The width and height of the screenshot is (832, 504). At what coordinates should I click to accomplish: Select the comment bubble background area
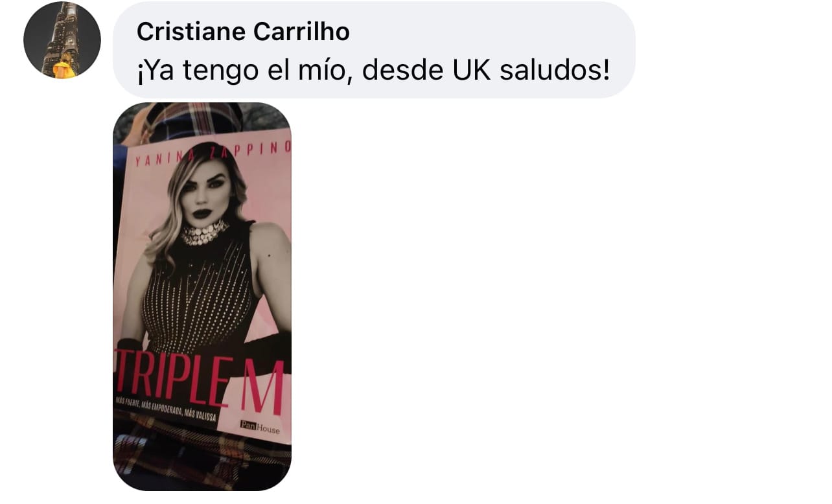click(374, 50)
